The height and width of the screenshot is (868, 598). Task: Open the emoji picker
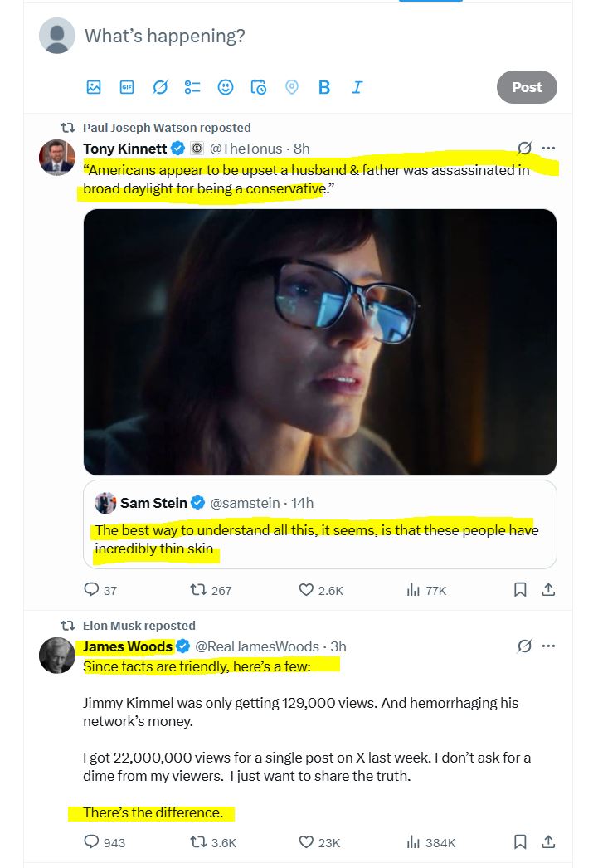point(226,87)
